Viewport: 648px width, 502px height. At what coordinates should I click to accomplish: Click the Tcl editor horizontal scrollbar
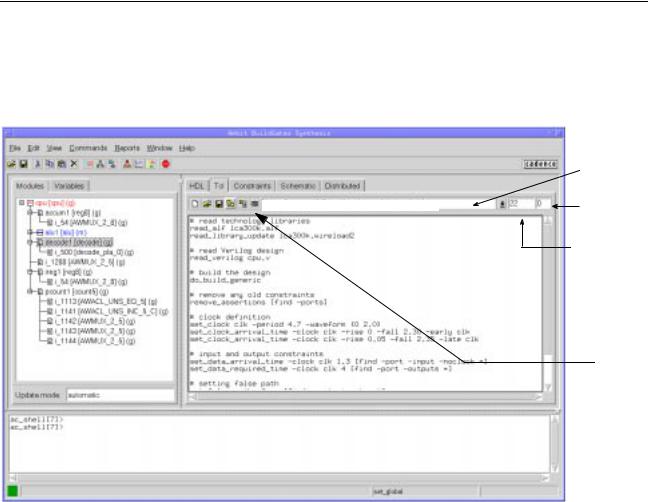click(366, 397)
